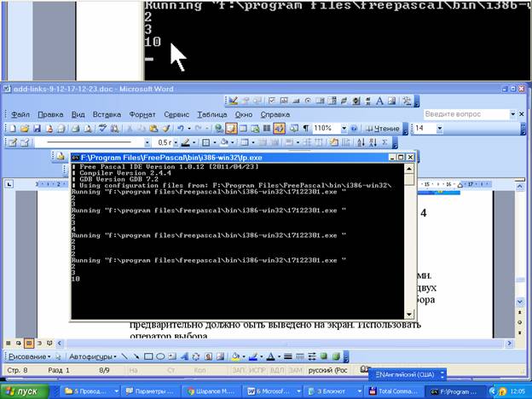Click the Outside Border icon

click(206, 142)
